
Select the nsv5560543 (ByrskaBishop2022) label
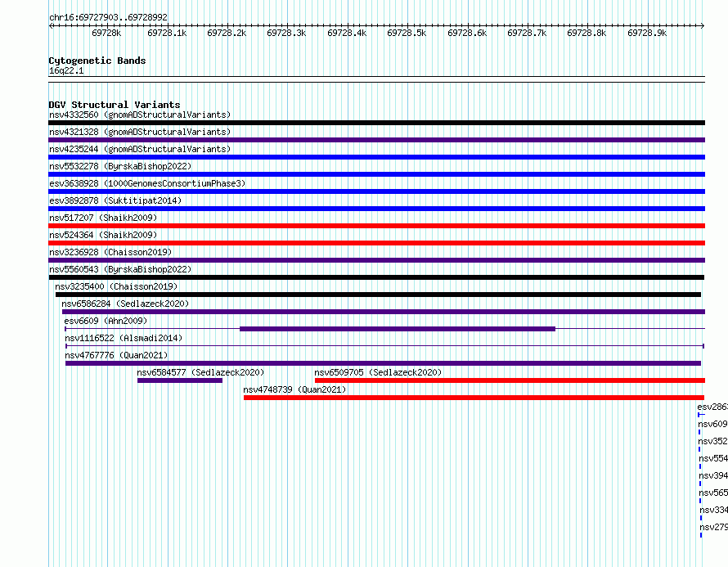coord(120,269)
